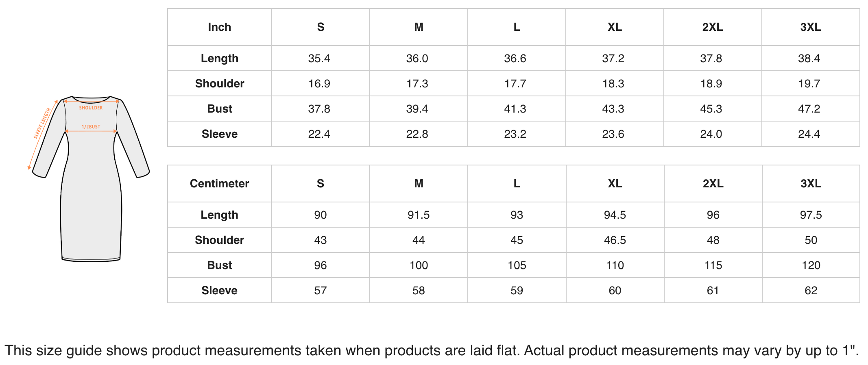Click the 3XL column header in Inch table

[811, 27]
